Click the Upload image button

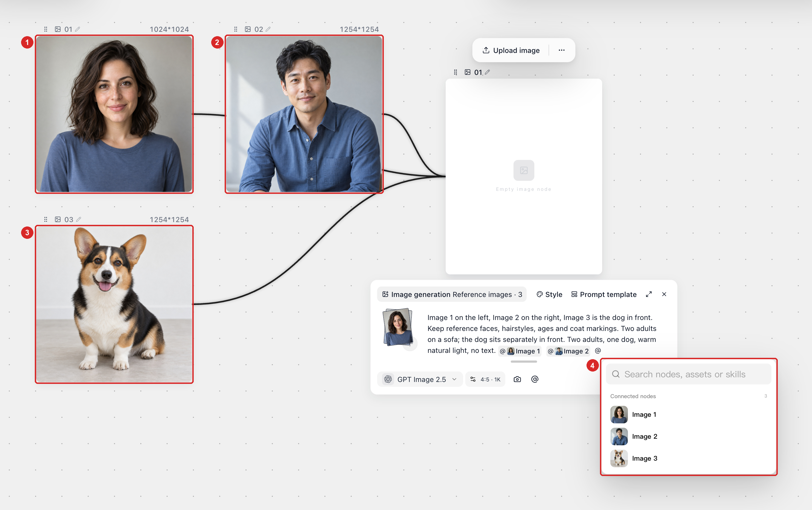(x=511, y=50)
